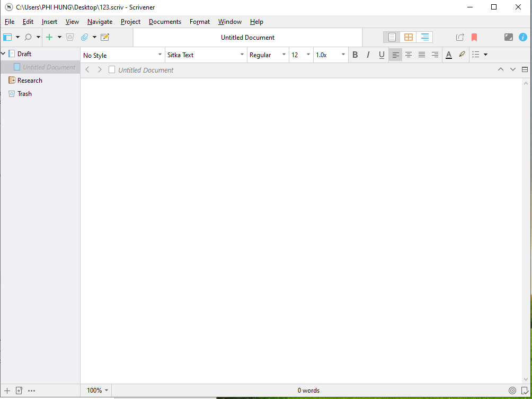Click the document target bullseye icon

(512, 391)
